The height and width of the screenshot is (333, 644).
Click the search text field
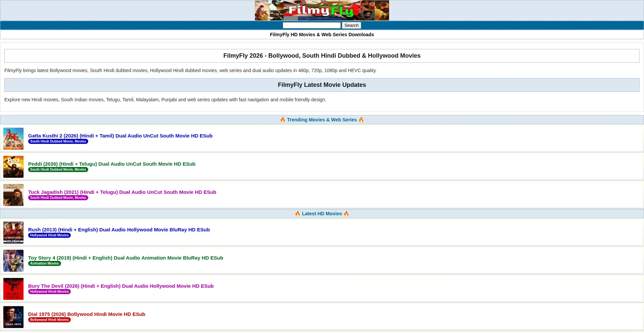click(x=312, y=25)
